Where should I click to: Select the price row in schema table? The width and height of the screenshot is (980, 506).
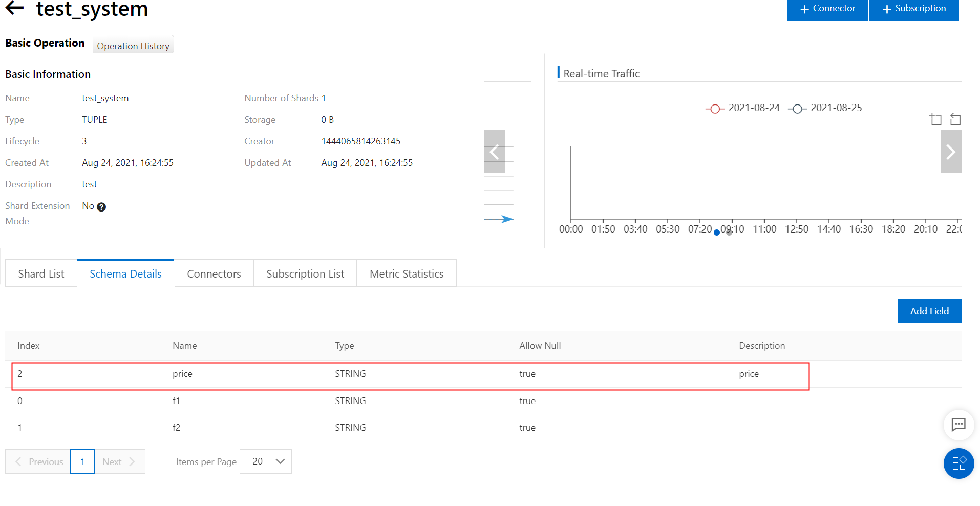click(x=410, y=374)
